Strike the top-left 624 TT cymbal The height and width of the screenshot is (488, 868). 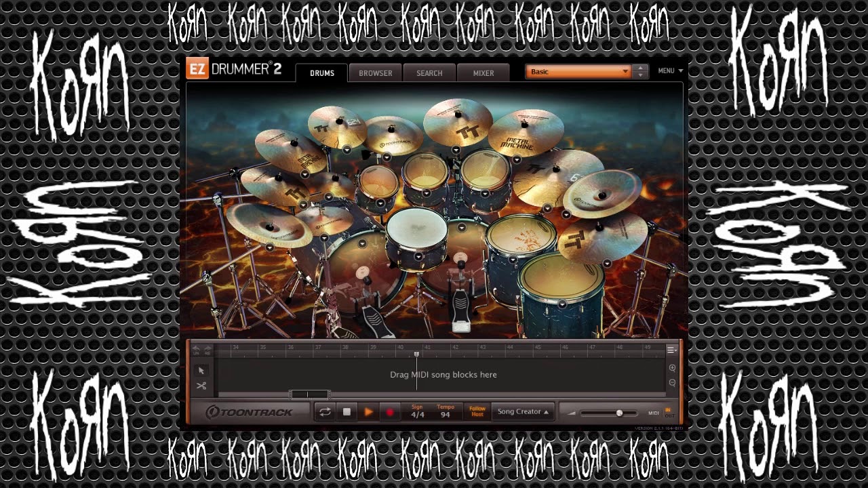point(337,127)
